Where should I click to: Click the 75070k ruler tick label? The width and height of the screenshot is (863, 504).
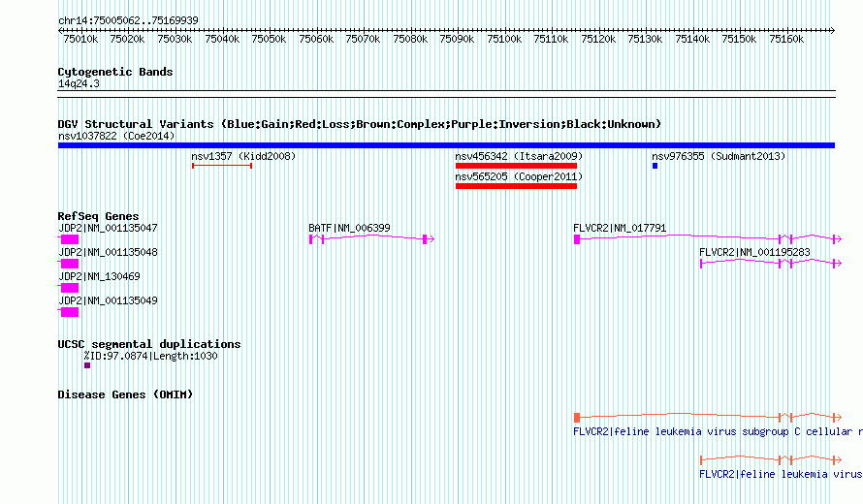(363, 39)
